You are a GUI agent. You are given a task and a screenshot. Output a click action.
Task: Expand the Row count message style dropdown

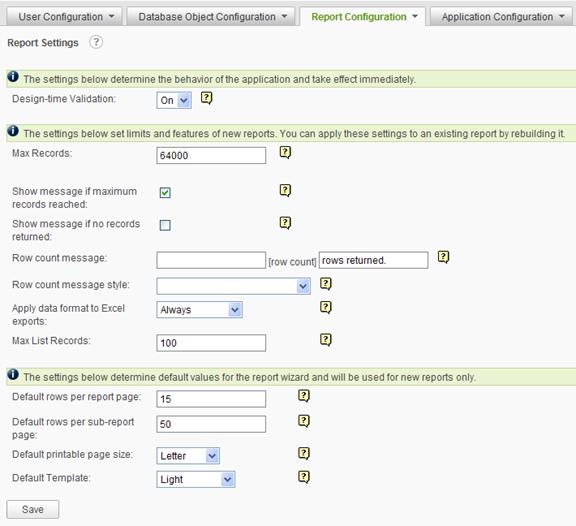click(x=234, y=286)
